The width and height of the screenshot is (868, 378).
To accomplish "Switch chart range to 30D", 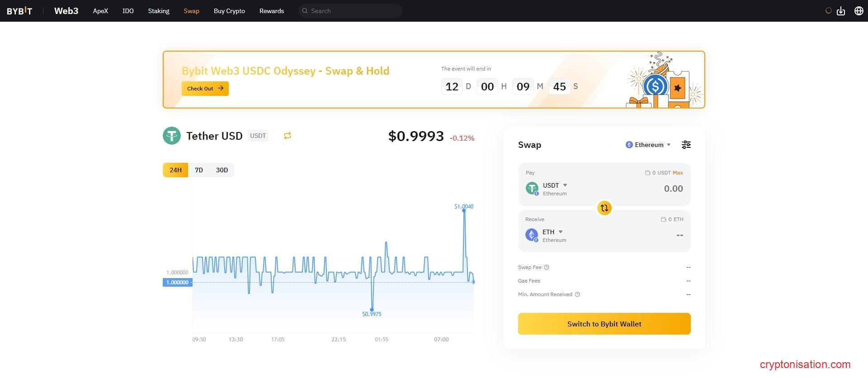I will [222, 170].
